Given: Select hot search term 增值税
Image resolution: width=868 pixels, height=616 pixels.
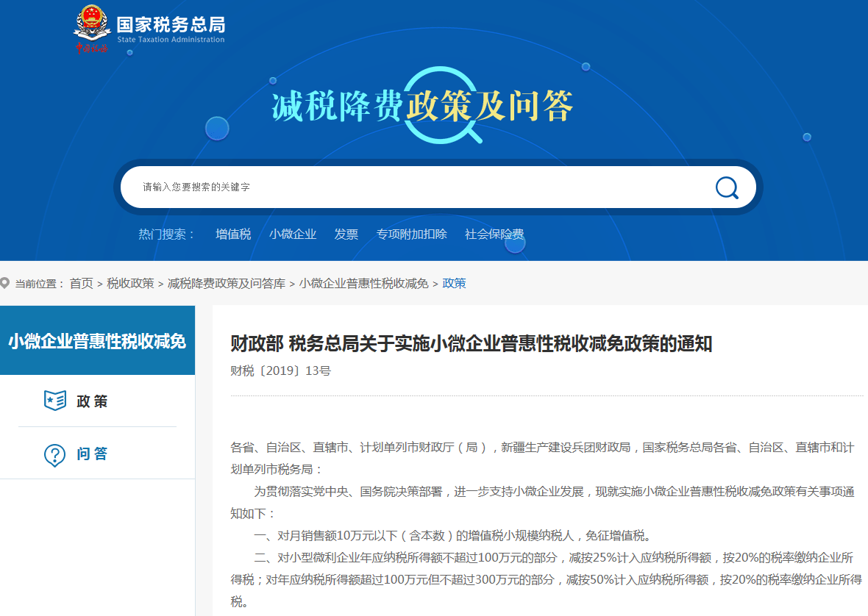Looking at the screenshot, I should (233, 234).
